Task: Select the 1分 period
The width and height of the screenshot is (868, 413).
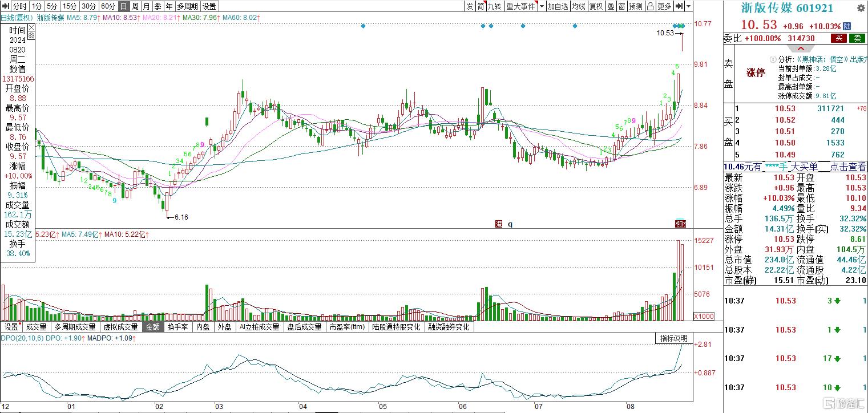Action: point(37,6)
